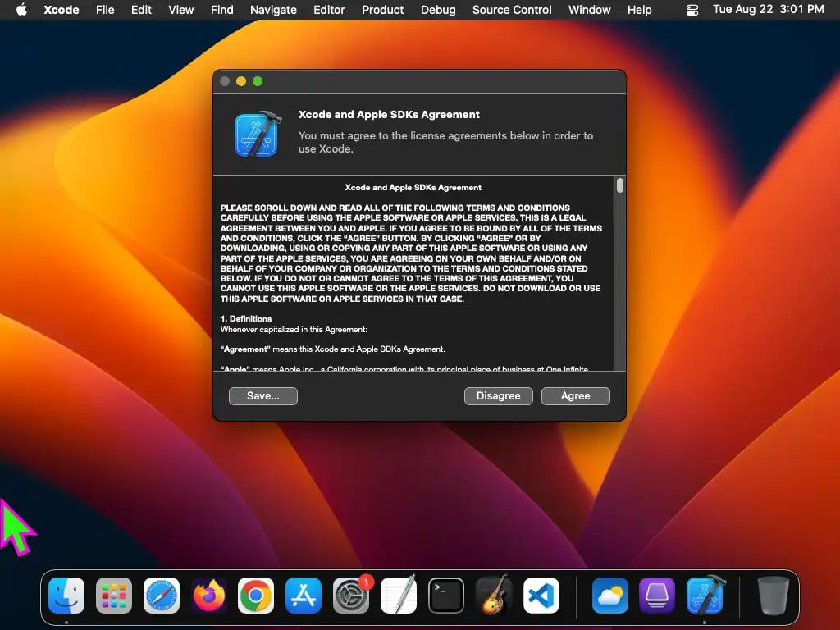Zoom the agreement dialog with green button
Viewport: 840px width, 630px height.
pos(258,81)
